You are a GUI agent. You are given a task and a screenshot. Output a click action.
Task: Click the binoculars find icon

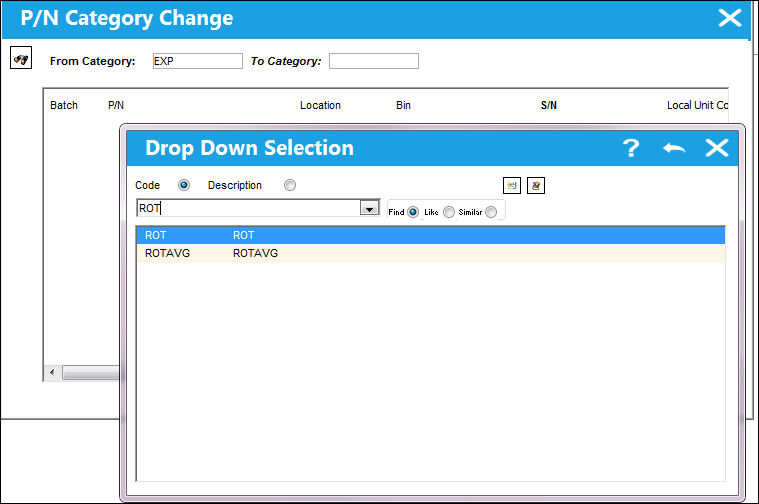[21, 58]
